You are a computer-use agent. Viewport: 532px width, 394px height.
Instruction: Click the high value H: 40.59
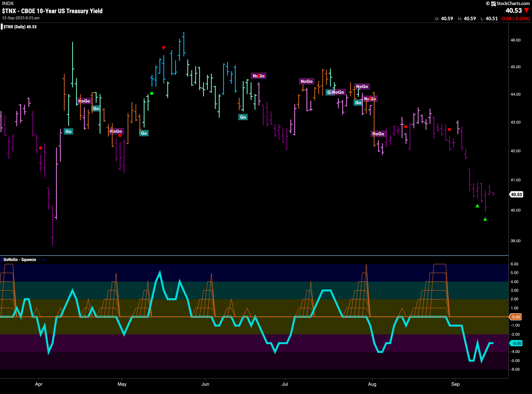point(467,19)
